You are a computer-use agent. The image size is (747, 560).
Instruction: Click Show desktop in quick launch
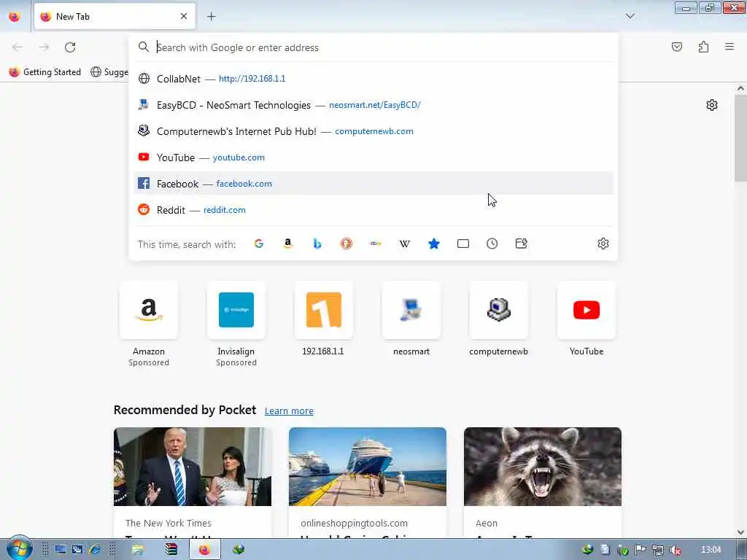[60, 550]
